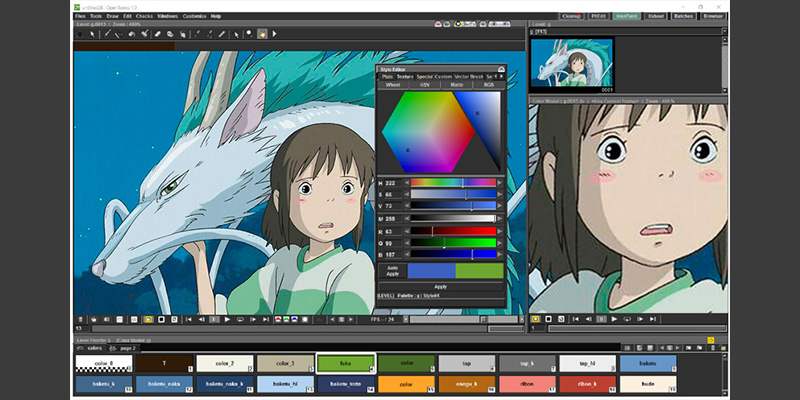The height and width of the screenshot is (400, 800).
Task: Toggle Auto Apply in Style Editor
Action: 392,271
